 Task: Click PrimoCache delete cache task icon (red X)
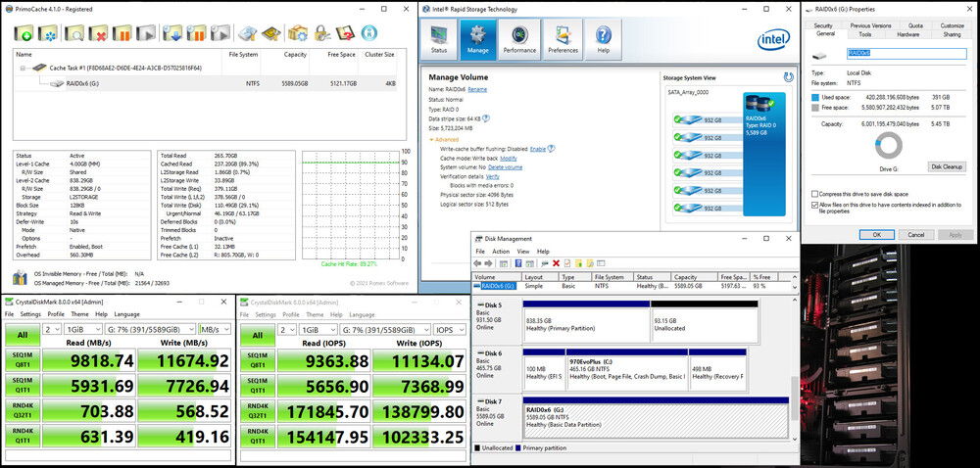point(98,33)
